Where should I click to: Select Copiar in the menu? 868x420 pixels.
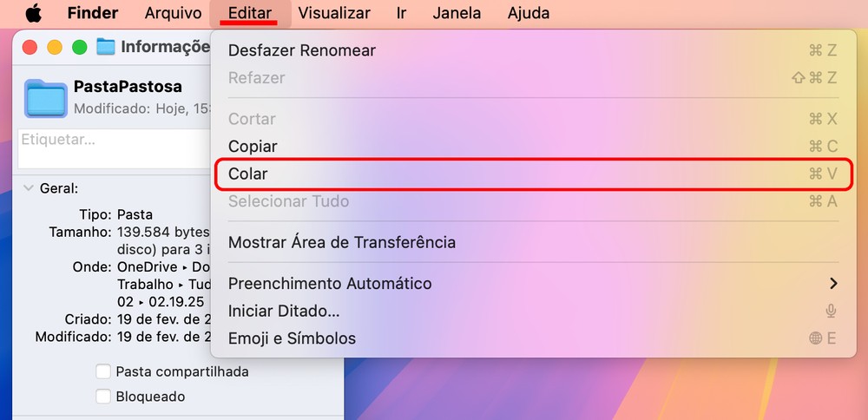[x=253, y=146]
